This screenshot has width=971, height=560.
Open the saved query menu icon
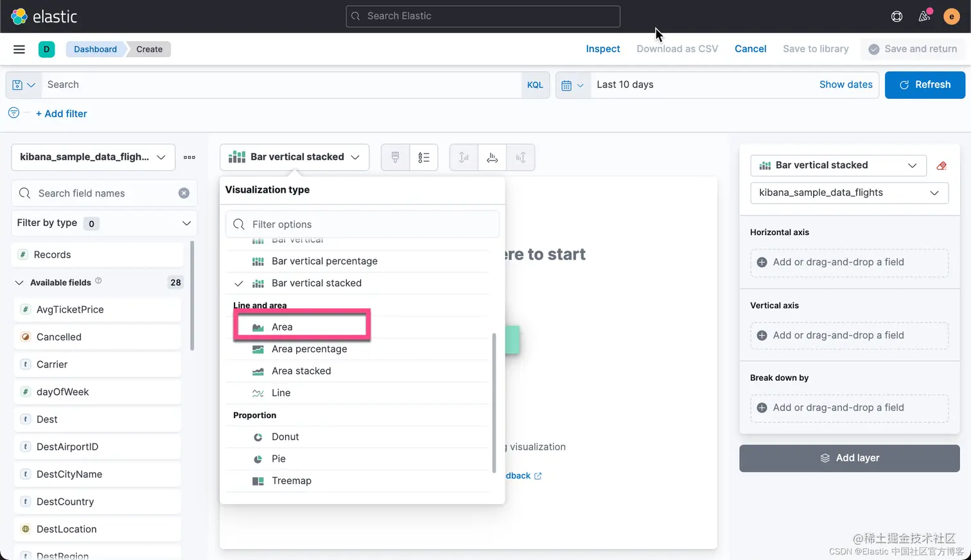24,85
